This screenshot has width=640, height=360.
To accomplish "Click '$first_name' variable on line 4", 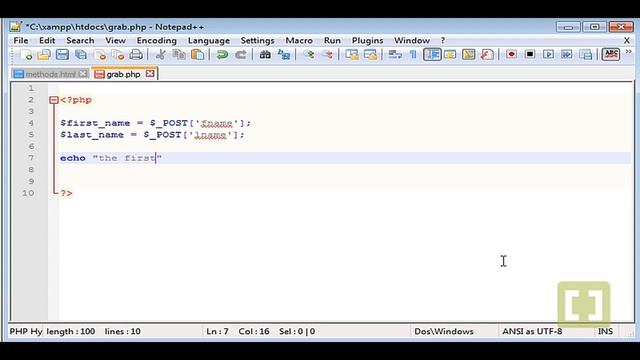I will [x=95, y=123].
